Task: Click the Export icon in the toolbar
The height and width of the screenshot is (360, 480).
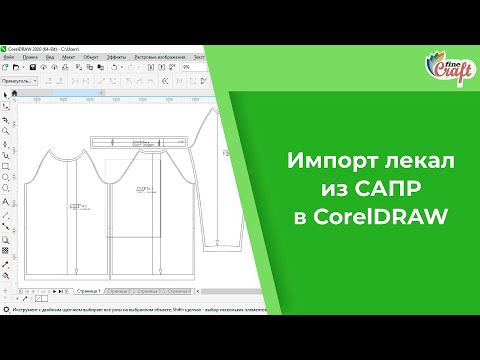Action: (x=162, y=67)
